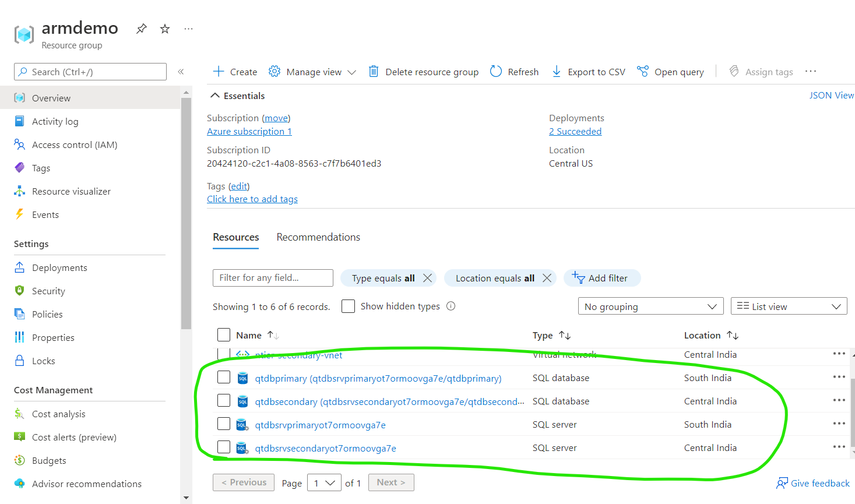The width and height of the screenshot is (855, 504).
Task: Check the qtdbsrvsecondaryot7ormoovga7e server row
Action: (x=224, y=447)
